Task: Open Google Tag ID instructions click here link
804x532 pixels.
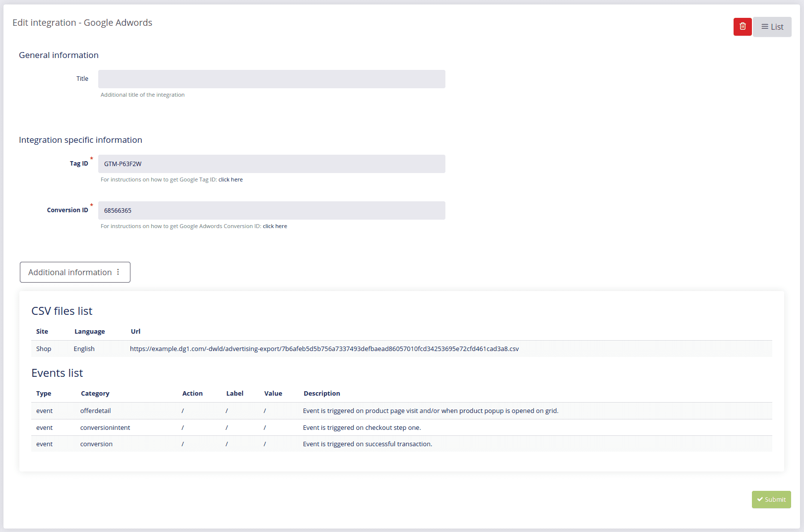Action: pyautogui.click(x=231, y=179)
